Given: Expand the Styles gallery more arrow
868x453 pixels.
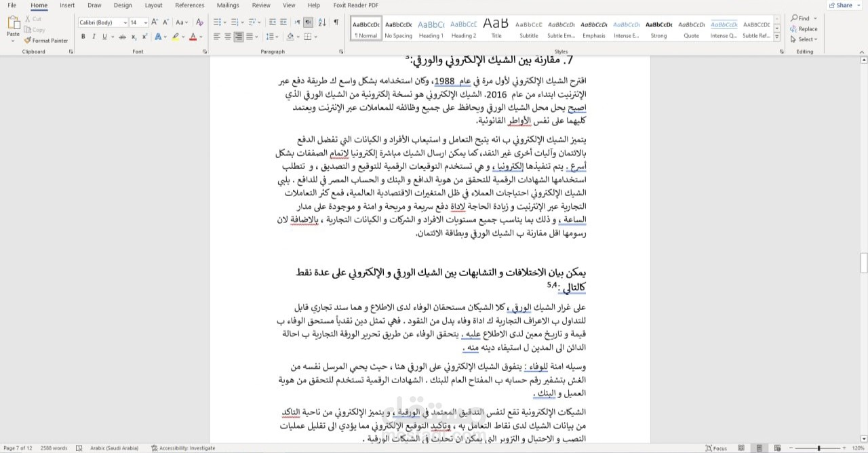Looking at the screenshot, I should [x=778, y=37].
